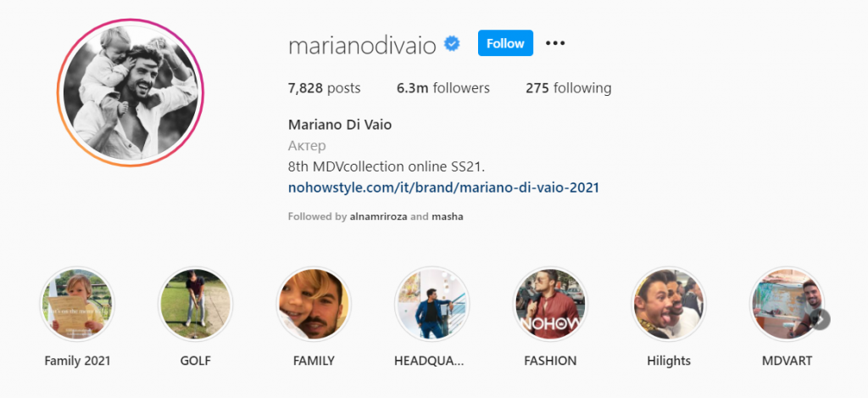Open the three-dots more options menu
The height and width of the screenshot is (398, 868).
tap(555, 43)
